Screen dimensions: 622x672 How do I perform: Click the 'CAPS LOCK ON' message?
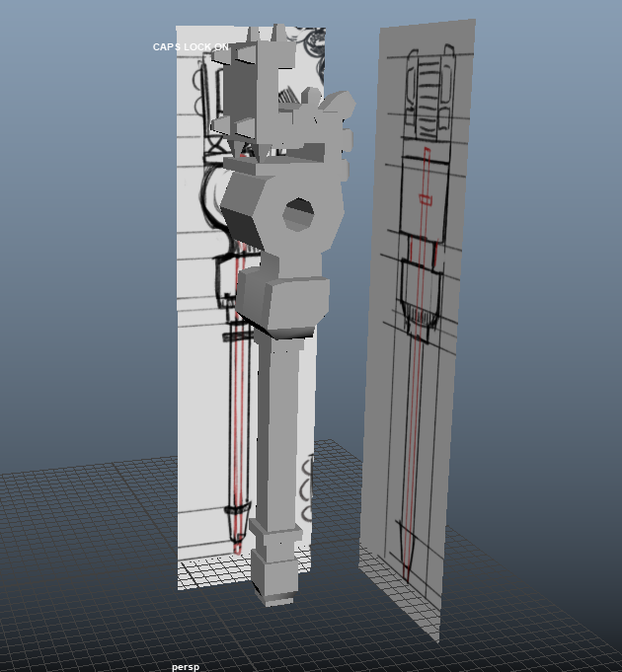click(x=191, y=47)
